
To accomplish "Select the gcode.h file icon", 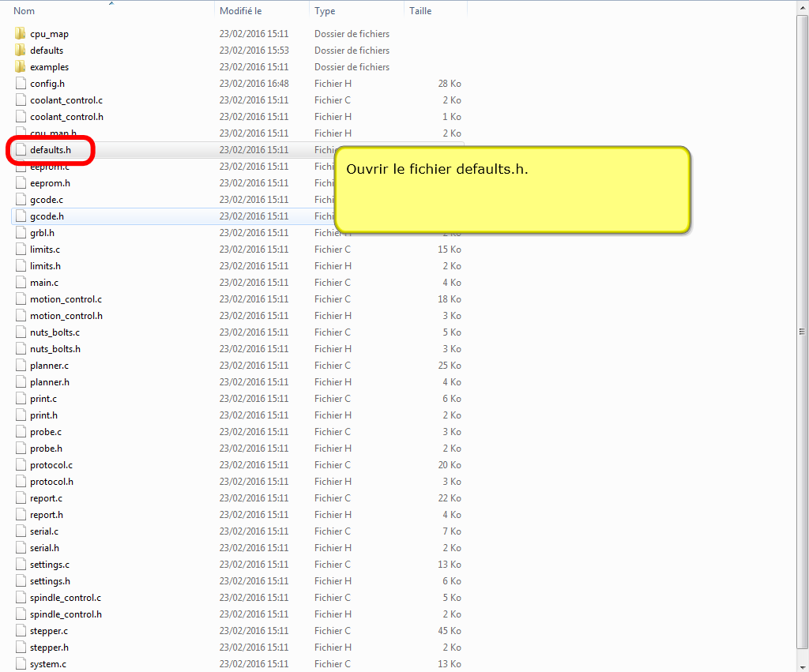I will tap(21, 216).
